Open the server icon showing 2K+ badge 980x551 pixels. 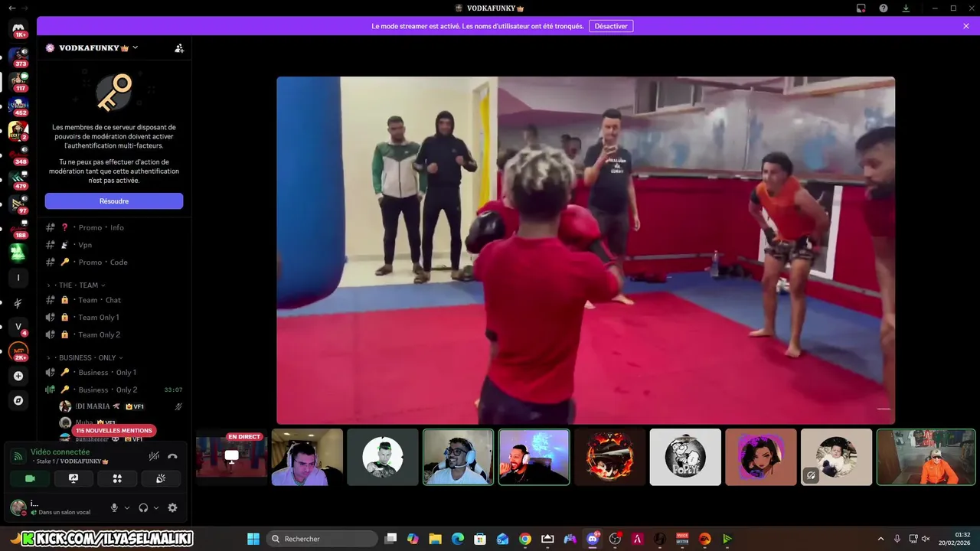tap(18, 351)
